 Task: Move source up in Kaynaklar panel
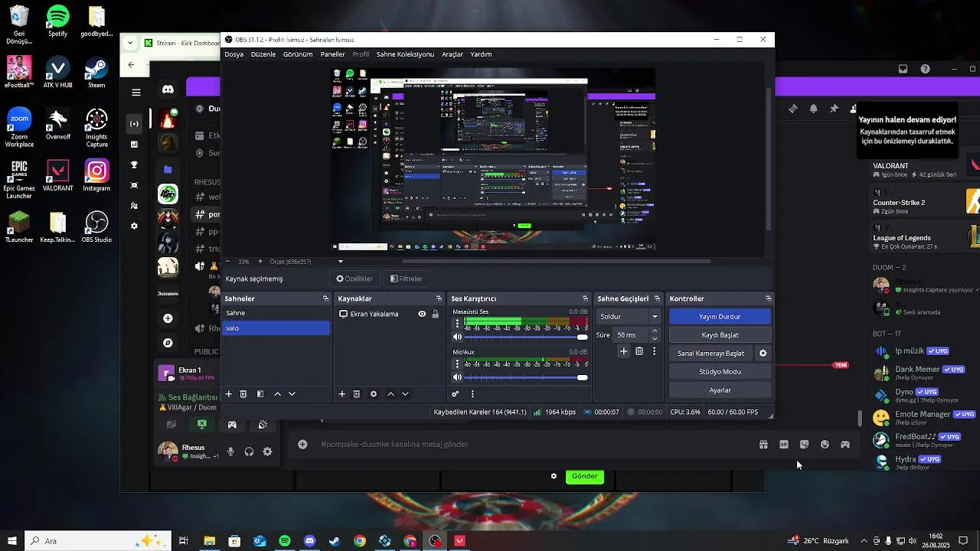click(390, 394)
